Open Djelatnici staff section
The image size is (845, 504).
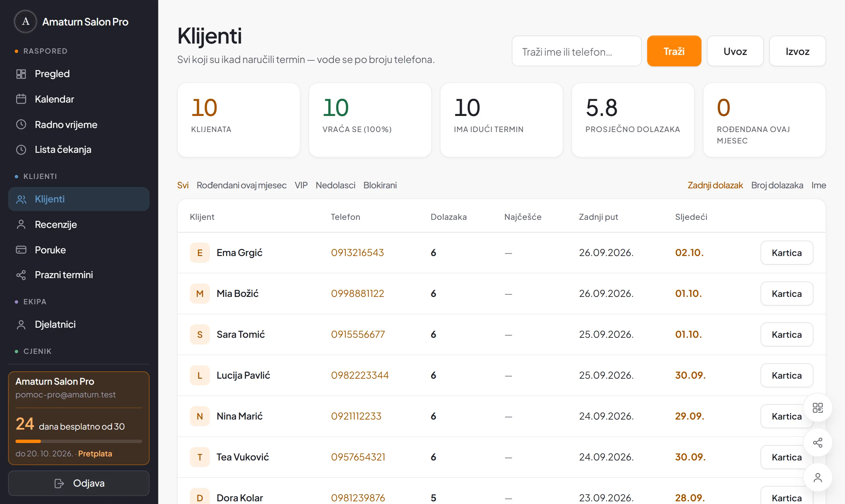pyautogui.click(x=78, y=324)
